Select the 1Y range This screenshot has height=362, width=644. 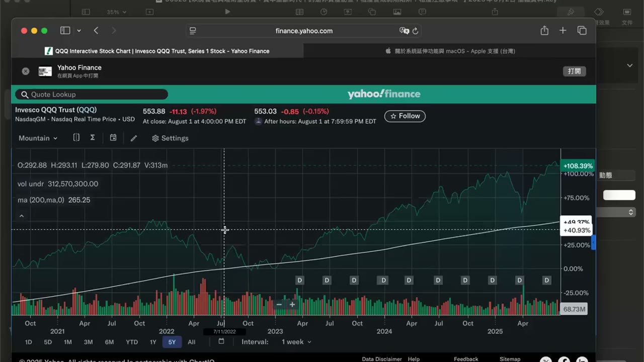tap(153, 342)
